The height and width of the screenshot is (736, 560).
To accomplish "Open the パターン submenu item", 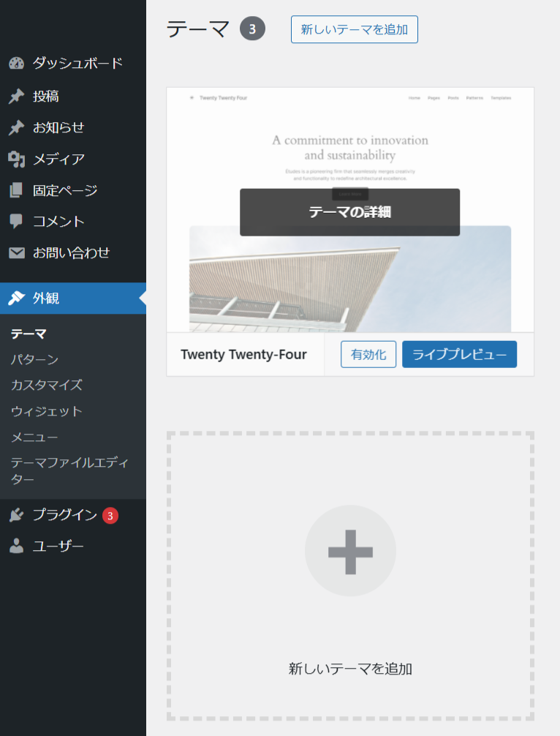I will (34, 359).
